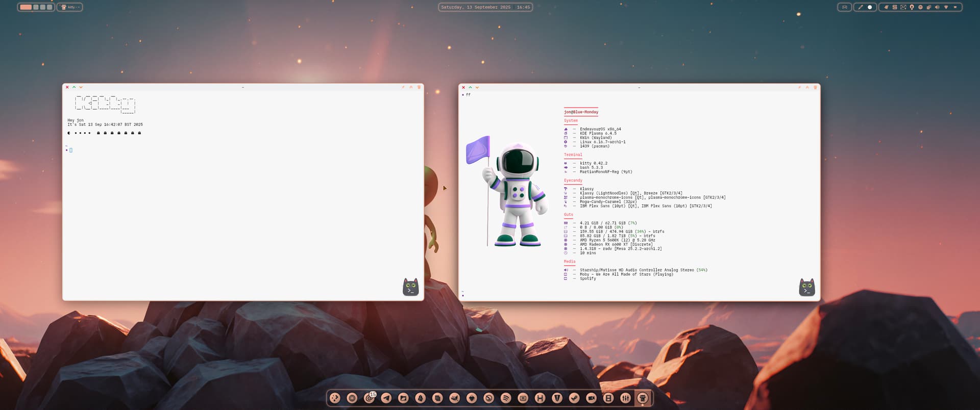Viewport: 980px width, 410px height.
Task: Switch to the second virtual desktop in pager
Action: point(36,7)
